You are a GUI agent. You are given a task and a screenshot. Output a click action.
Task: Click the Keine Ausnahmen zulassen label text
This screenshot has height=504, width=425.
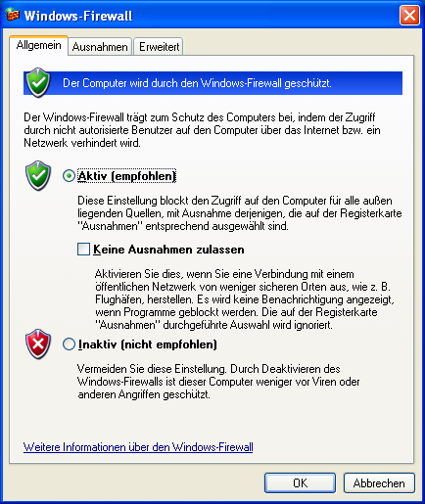pyautogui.click(x=168, y=250)
